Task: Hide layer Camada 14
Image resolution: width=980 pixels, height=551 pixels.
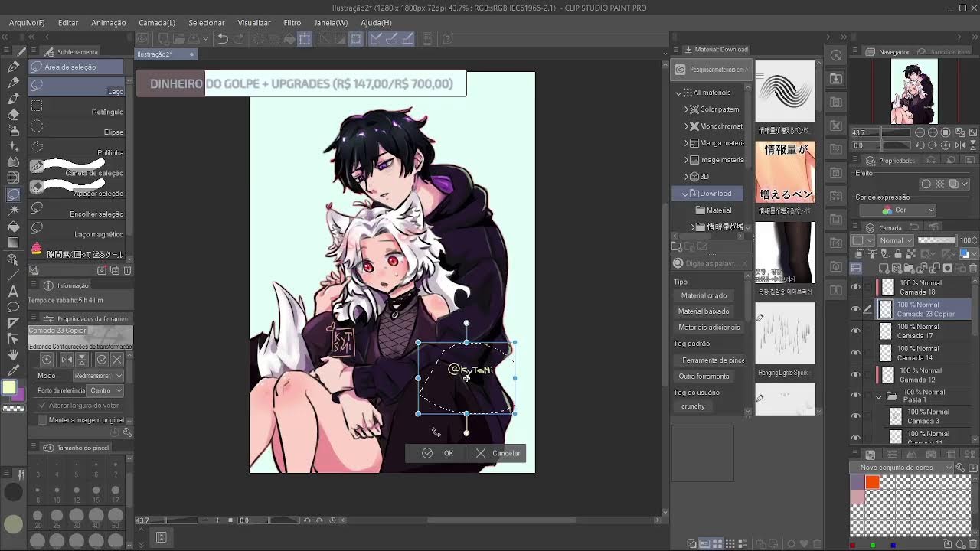Action: 856,353
